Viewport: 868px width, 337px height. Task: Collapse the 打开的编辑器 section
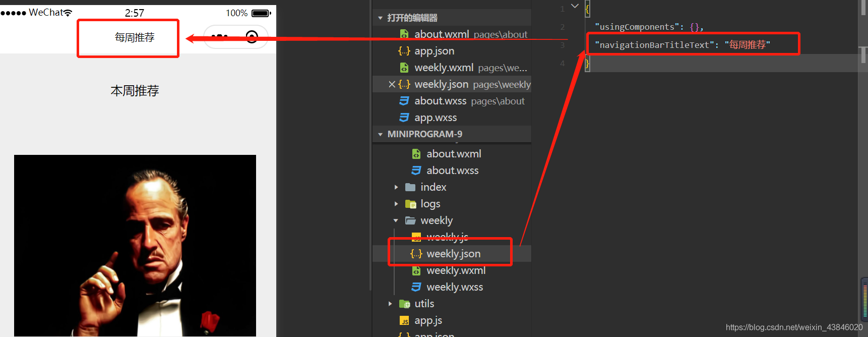click(380, 18)
